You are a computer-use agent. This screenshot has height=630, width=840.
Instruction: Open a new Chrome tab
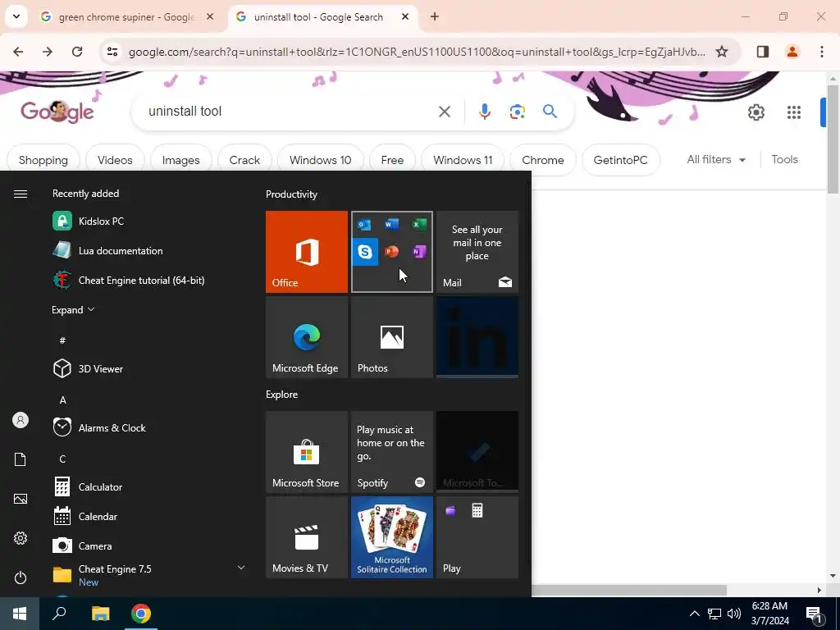point(435,16)
